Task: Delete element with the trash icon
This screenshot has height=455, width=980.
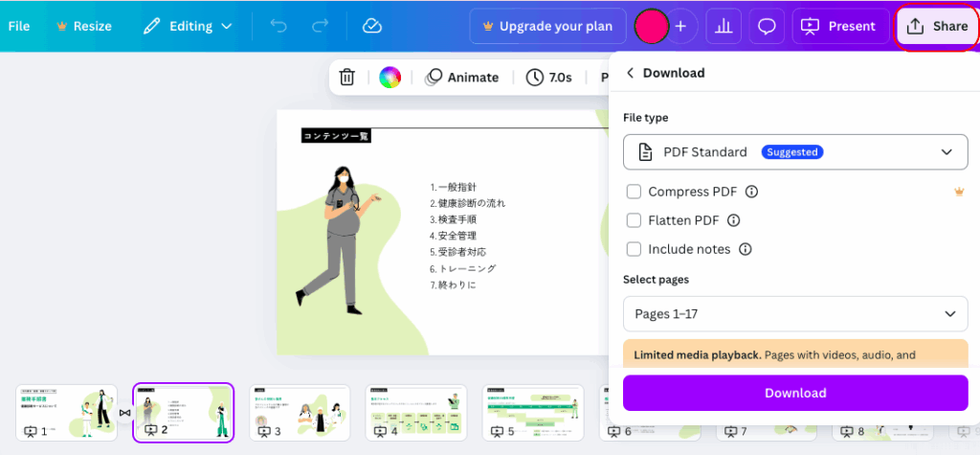Action: pos(347,78)
